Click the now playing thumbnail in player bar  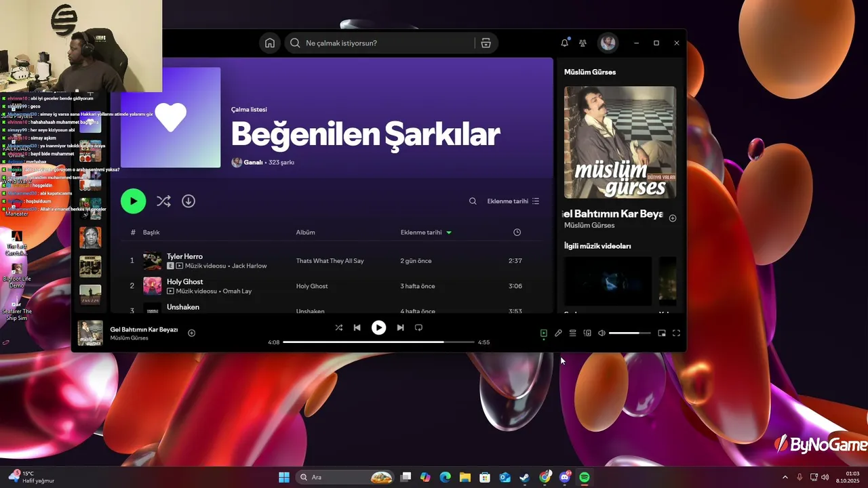[x=90, y=333]
